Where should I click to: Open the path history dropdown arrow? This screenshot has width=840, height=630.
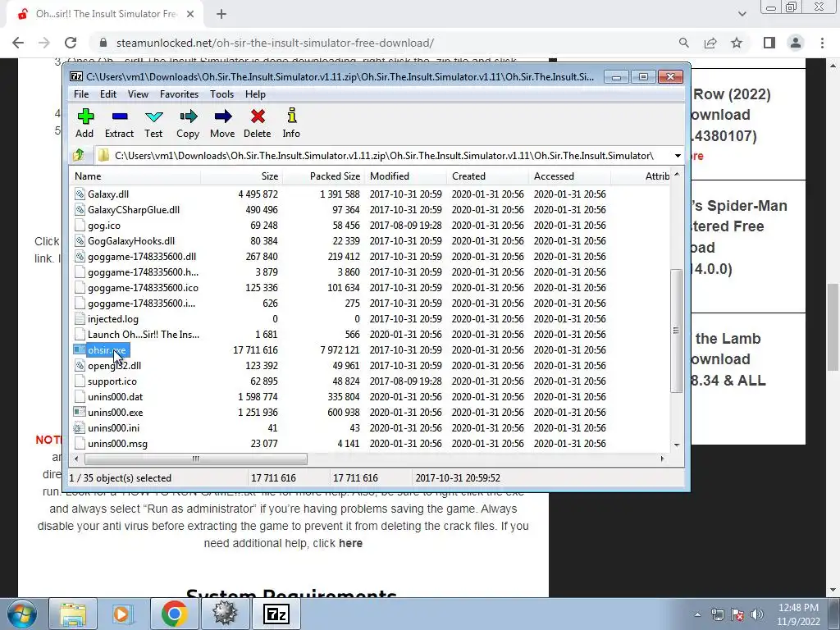tap(678, 156)
